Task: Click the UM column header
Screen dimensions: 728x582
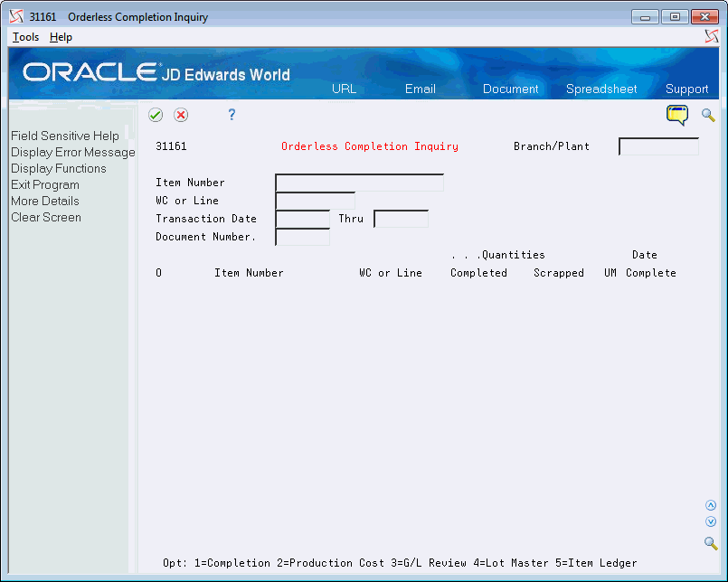Action: (610, 273)
